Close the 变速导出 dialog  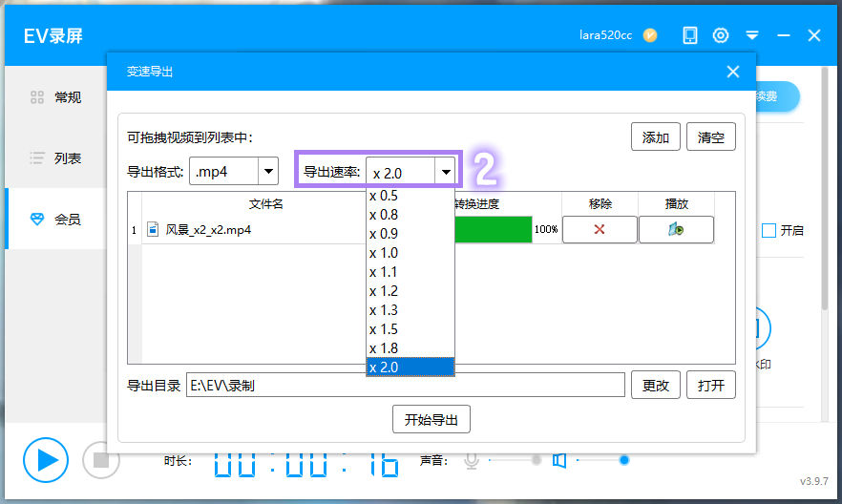[x=733, y=72]
